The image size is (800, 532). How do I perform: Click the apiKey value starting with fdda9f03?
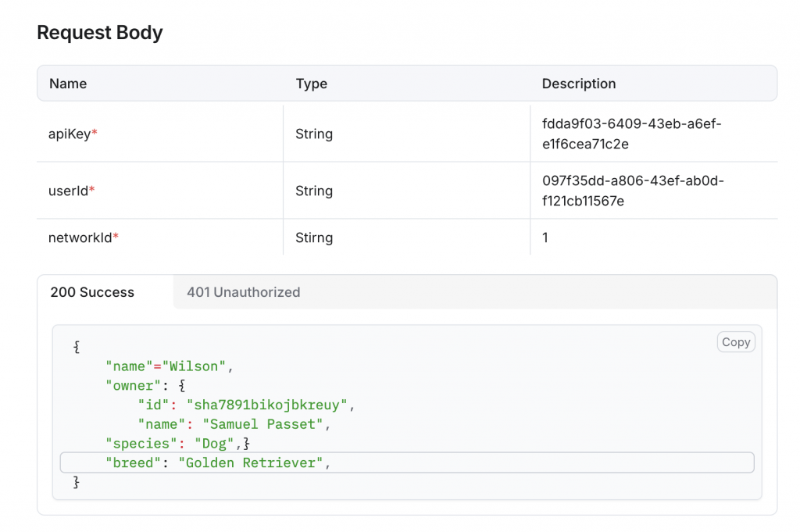tap(631, 134)
